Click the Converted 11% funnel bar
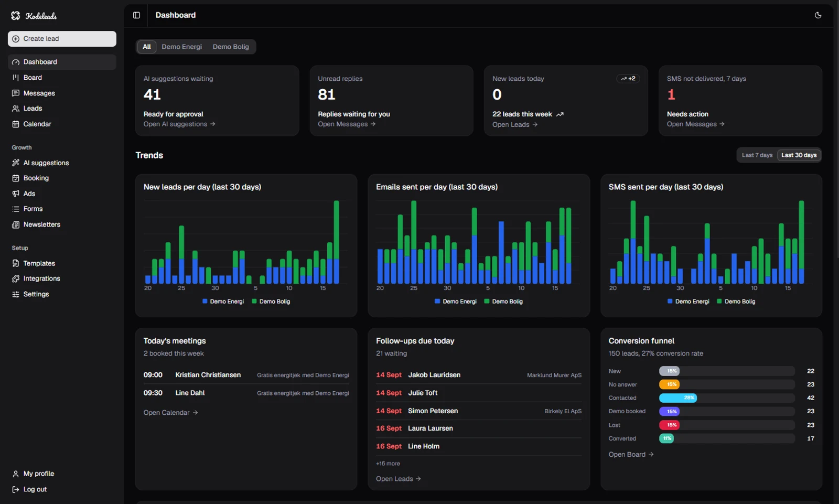 (666, 438)
